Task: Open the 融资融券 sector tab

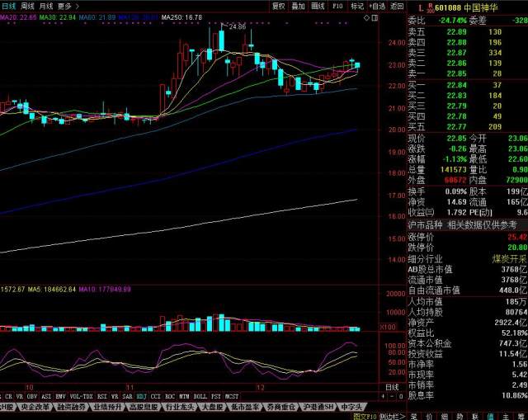Action: pyautogui.click(x=72, y=407)
